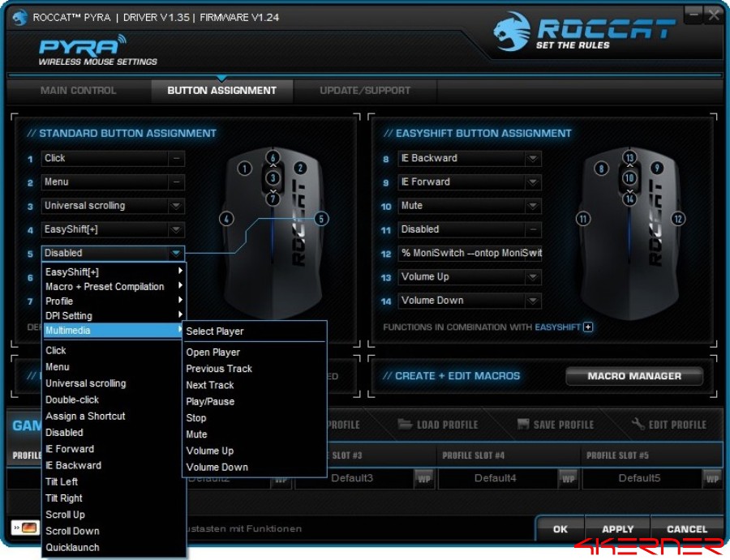Screen dimensions: 730x560
Task: Select Default4 profile slot
Action: click(x=495, y=478)
